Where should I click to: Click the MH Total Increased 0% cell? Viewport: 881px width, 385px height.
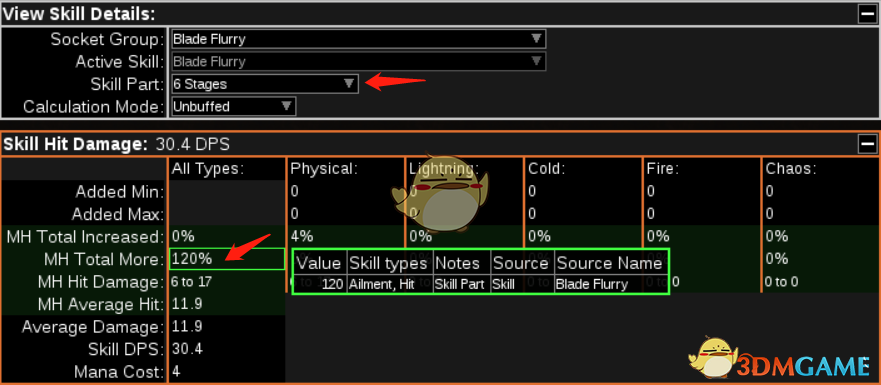click(227, 237)
